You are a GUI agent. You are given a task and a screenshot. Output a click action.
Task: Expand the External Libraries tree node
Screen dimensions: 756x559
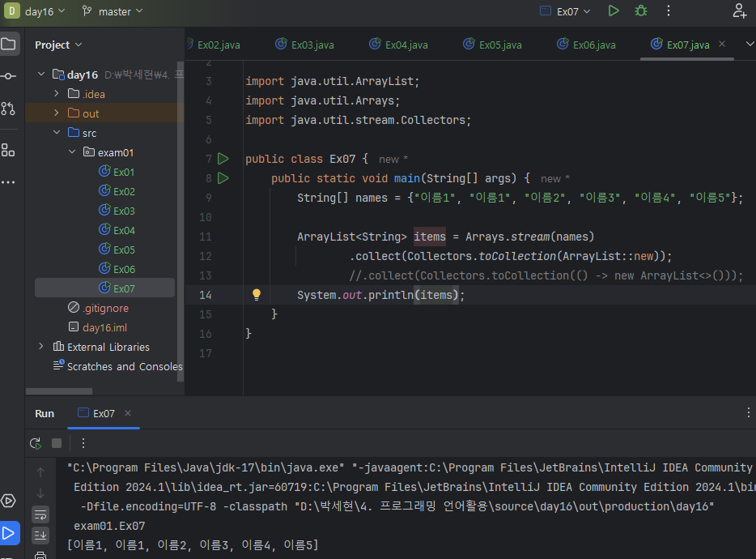tap(41, 347)
